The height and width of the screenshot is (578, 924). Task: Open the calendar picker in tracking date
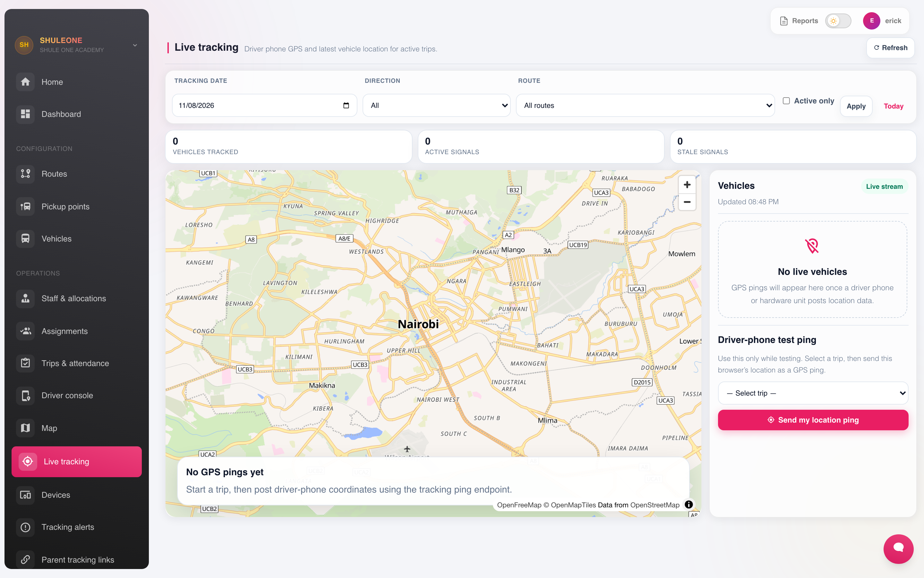tap(346, 106)
